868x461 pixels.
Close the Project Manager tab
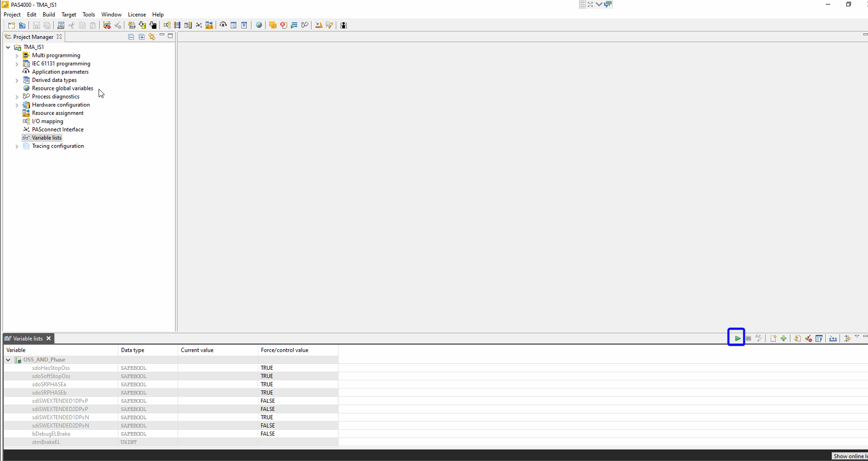click(59, 37)
